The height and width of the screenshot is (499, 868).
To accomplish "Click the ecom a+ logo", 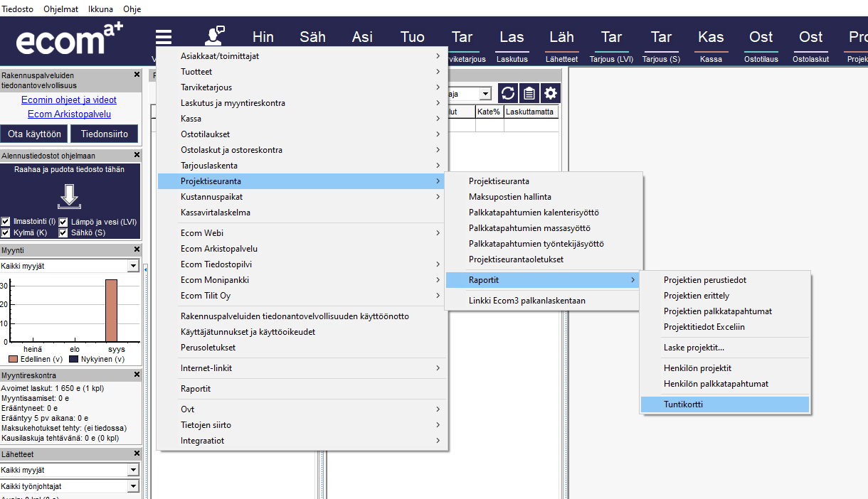I will coord(70,40).
